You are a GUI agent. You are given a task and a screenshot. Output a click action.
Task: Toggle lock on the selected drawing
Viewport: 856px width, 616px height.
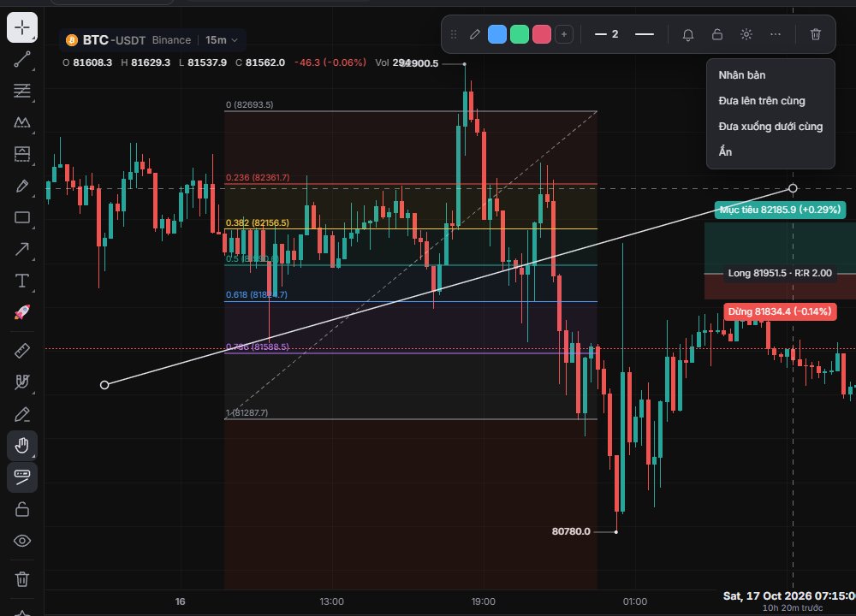[x=717, y=34]
